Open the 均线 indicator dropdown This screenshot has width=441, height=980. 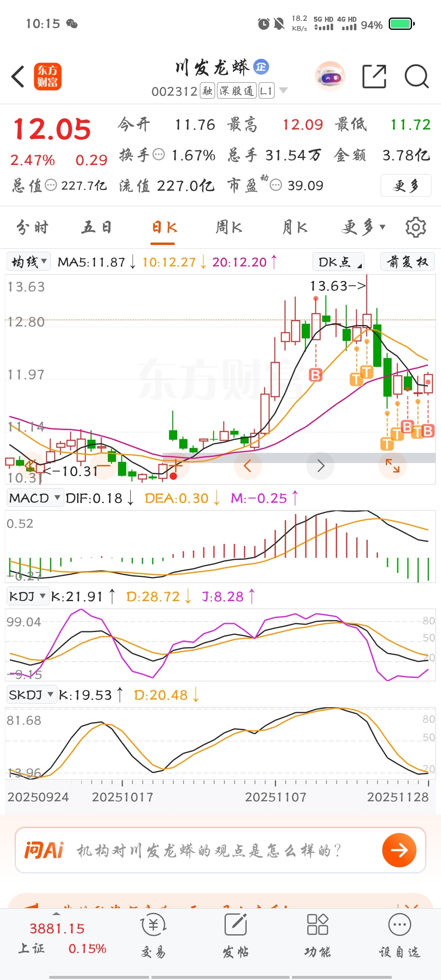(29, 262)
